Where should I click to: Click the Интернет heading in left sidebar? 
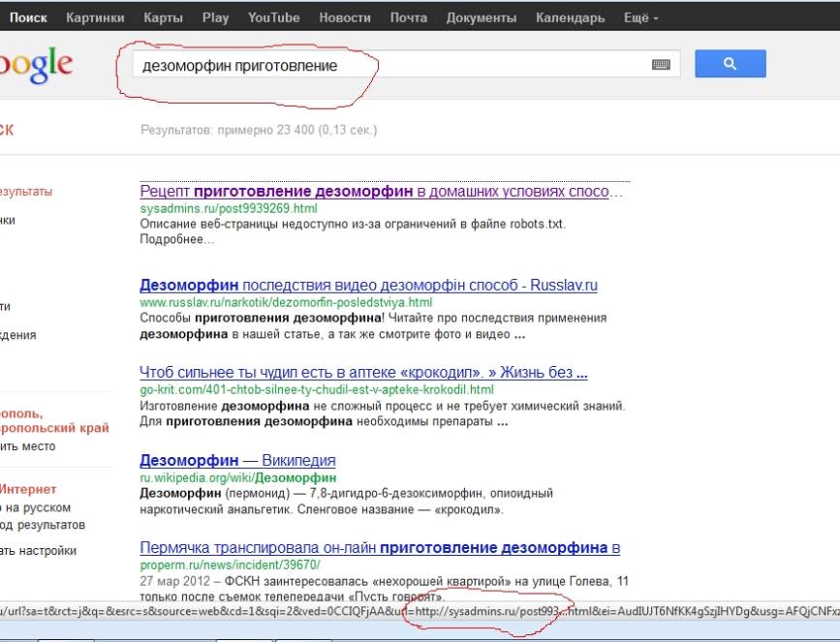point(28,489)
